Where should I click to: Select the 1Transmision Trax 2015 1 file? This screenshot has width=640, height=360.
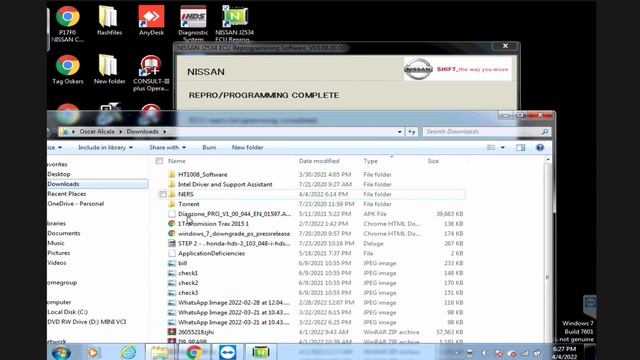point(213,224)
